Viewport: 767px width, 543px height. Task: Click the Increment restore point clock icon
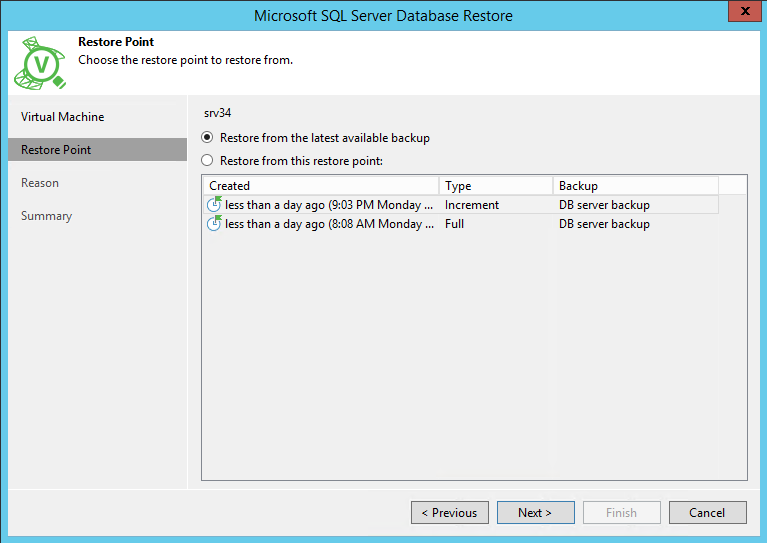[x=214, y=205]
